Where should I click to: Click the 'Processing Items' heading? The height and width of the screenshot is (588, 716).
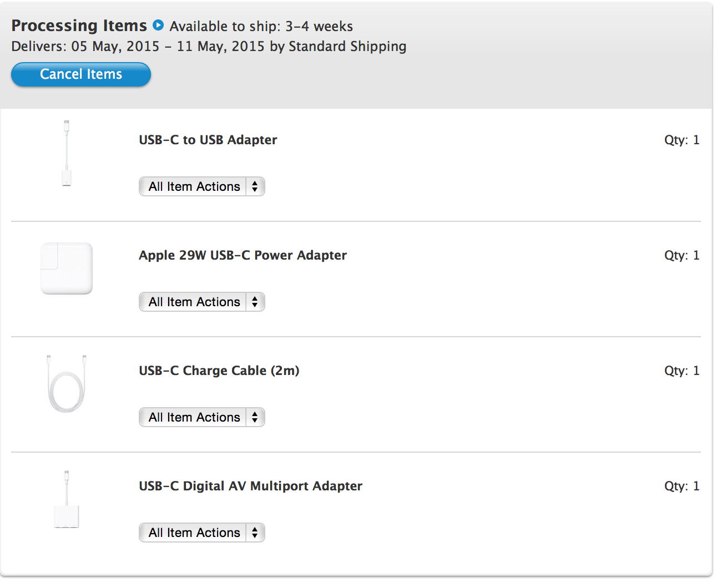[x=79, y=26]
